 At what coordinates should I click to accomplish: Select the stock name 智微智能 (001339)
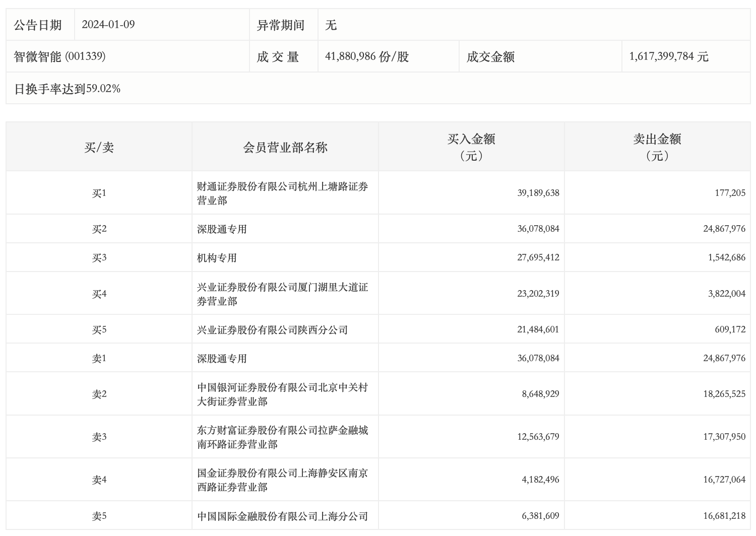click(59, 56)
